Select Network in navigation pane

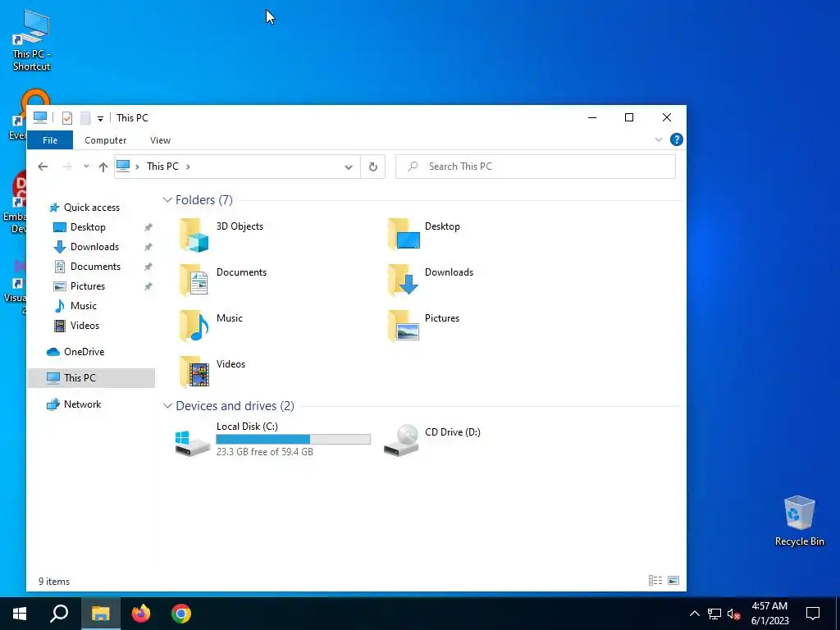coord(82,404)
